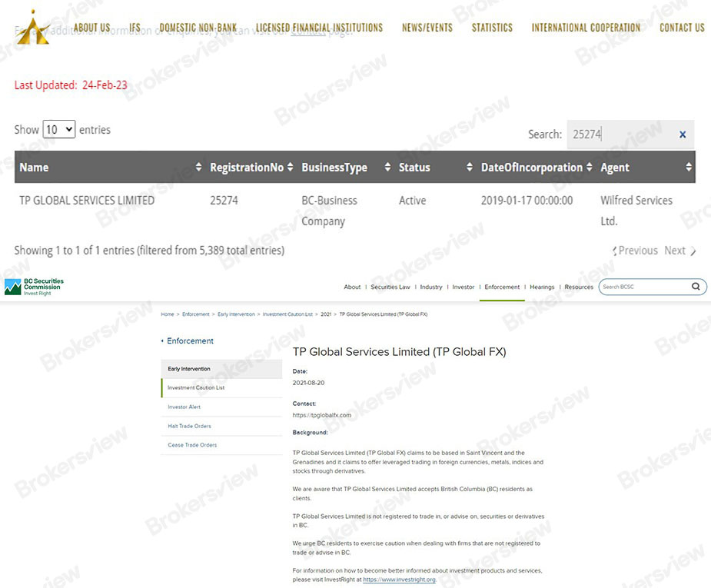Click Home in the breadcrumb
Screen dimensions: 711x588
tap(168, 314)
